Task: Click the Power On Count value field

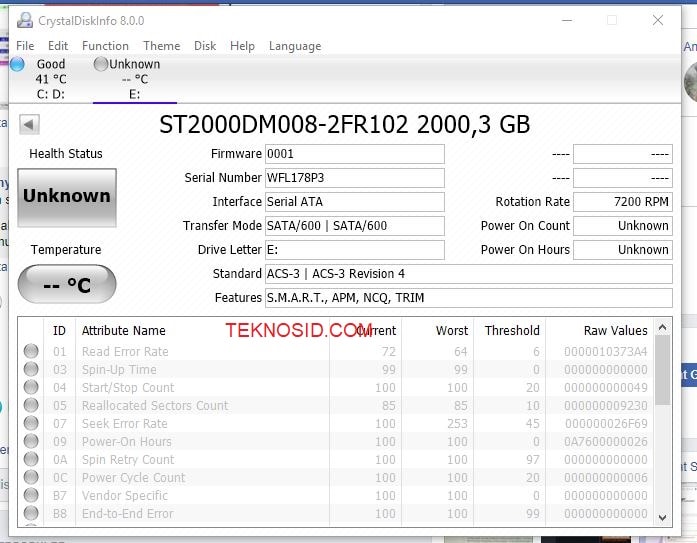Action: 623,226
